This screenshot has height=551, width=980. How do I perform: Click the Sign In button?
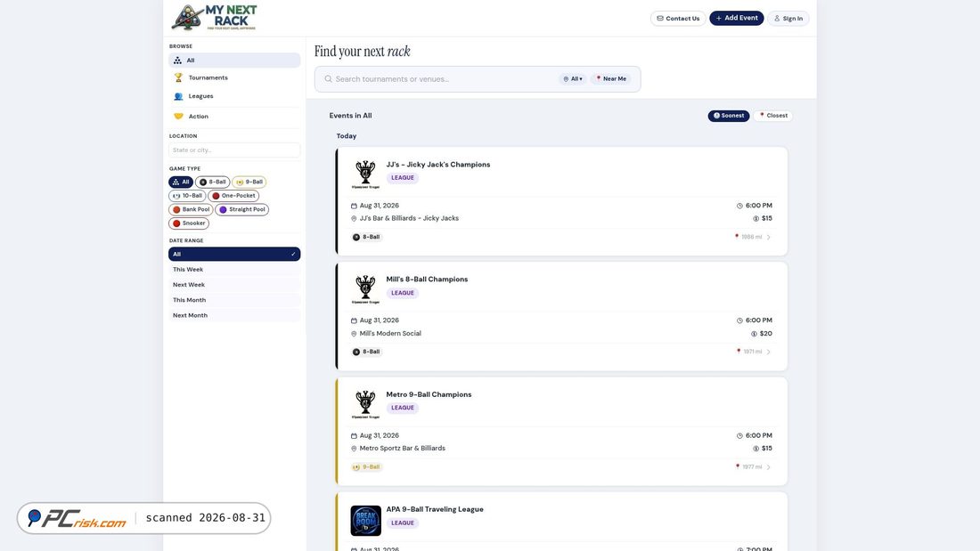tap(788, 18)
